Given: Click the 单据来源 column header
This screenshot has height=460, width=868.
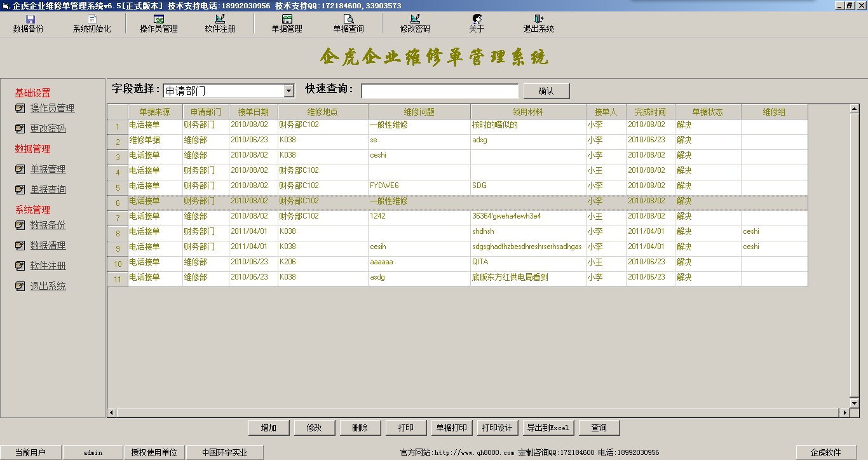Looking at the screenshot, I should [155, 112].
